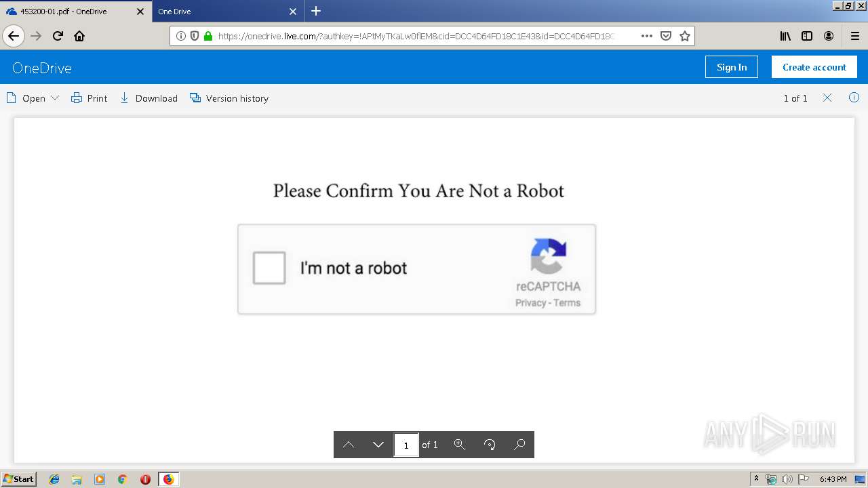The image size is (868, 488).
Task: Show site information icon in address bar
Action: pyautogui.click(x=181, y=36)
